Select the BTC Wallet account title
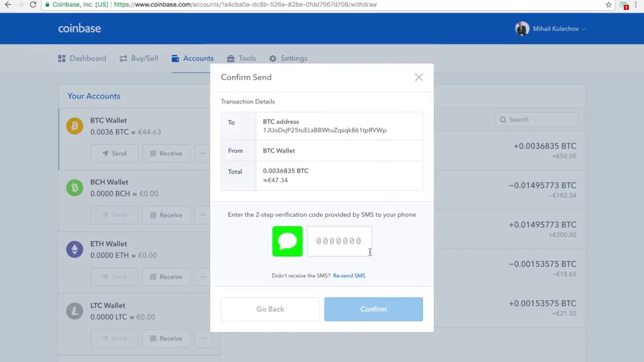This screenshot has width=644, height=362. pyautogui.click(x=108, y=121)
